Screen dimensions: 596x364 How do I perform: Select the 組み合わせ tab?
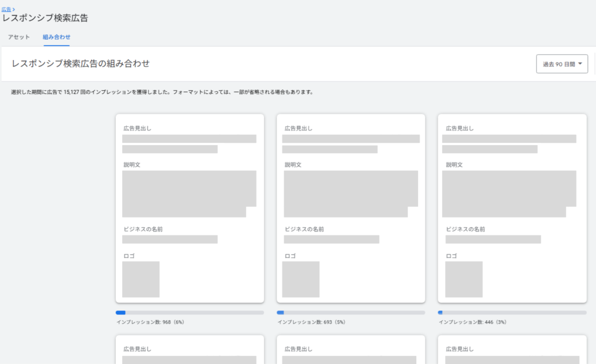[x=57, y=37]
